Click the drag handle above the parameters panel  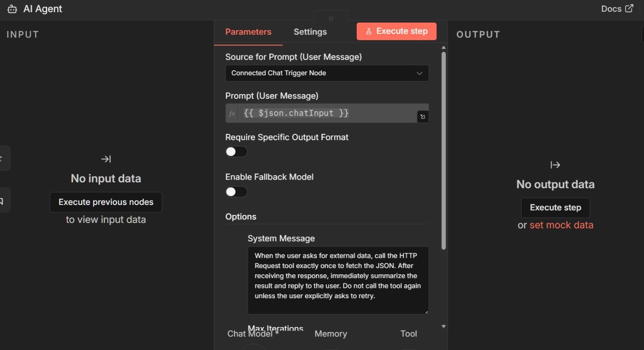[x=331, y=18]
